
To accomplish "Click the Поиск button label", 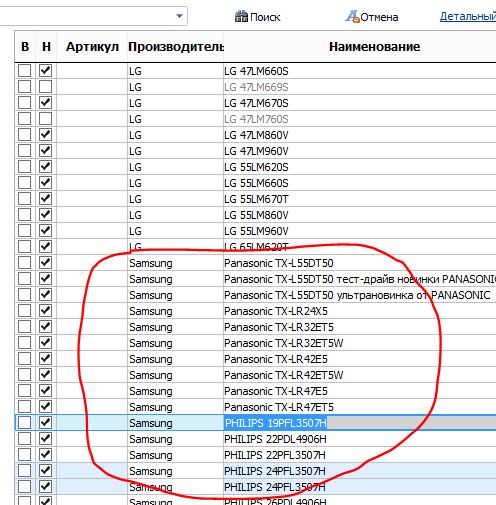I will coord(265,17).
